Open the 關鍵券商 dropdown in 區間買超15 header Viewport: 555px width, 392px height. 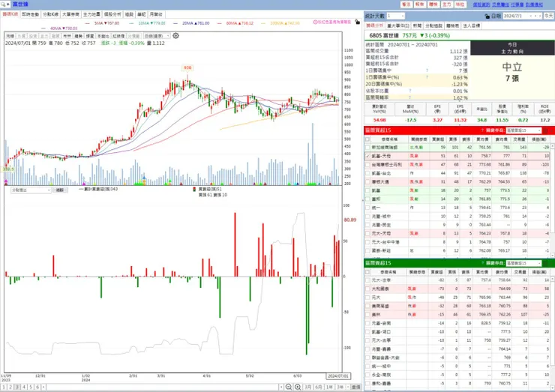pyautogui.click(x=539, y=130)
